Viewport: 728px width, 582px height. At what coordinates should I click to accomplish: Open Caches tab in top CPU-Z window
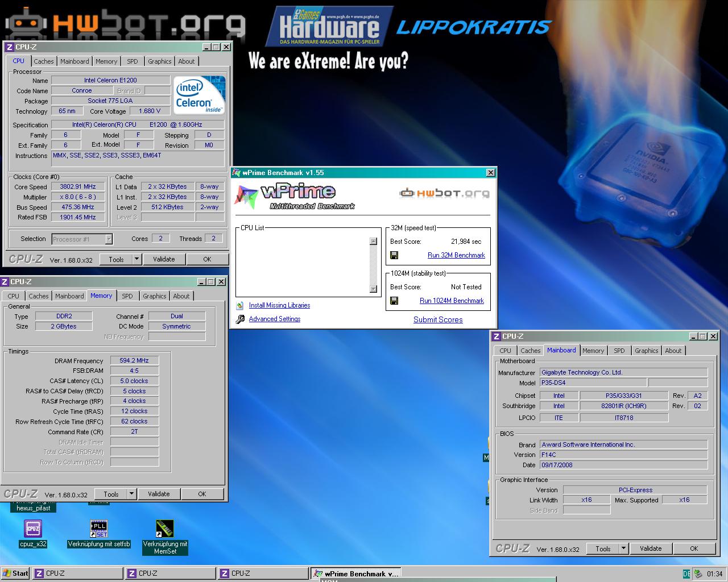click(x=43, y=61)
